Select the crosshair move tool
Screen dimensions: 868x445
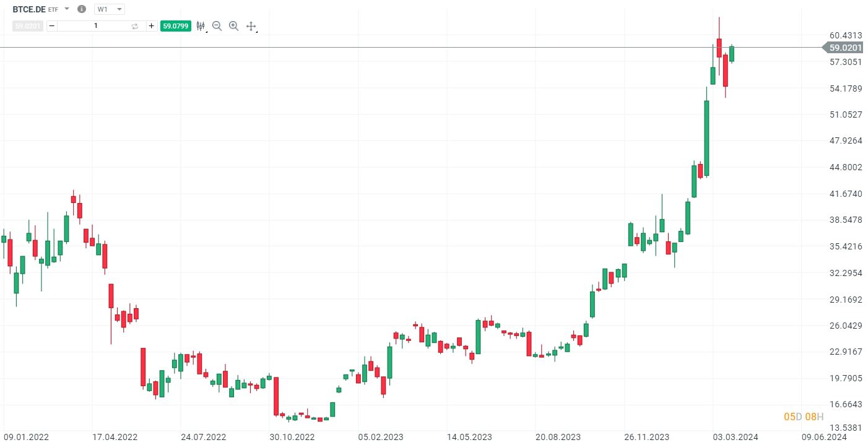251,26
